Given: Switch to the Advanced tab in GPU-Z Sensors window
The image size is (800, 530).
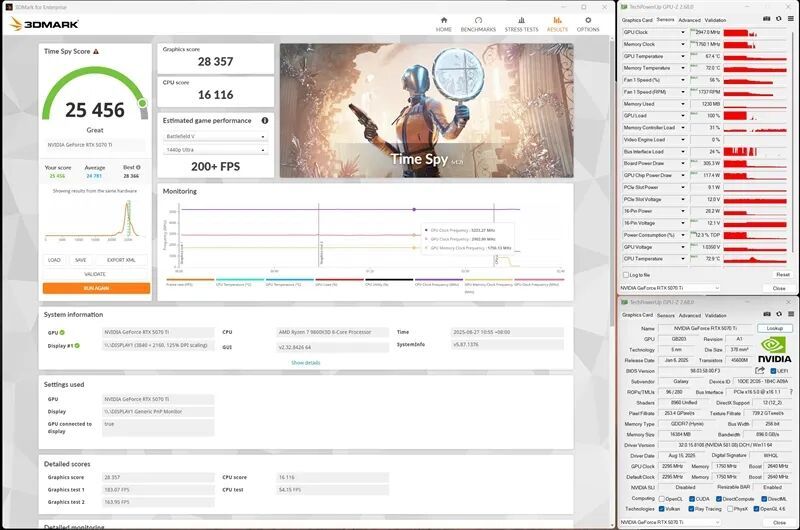Looking at the screenshot, I should (689, 20).
